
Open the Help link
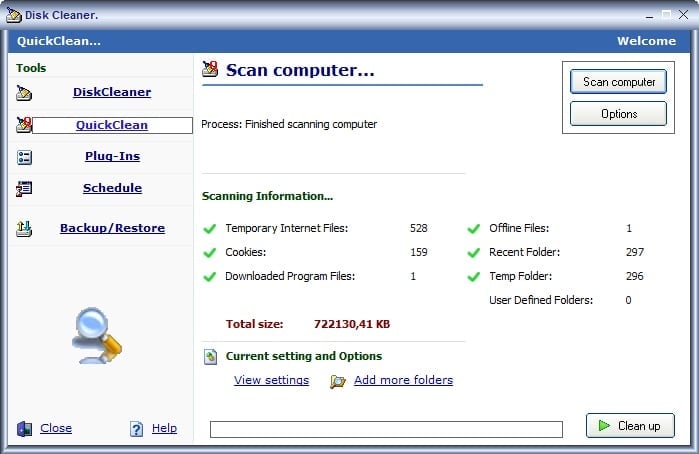click(x=164, y=428)
